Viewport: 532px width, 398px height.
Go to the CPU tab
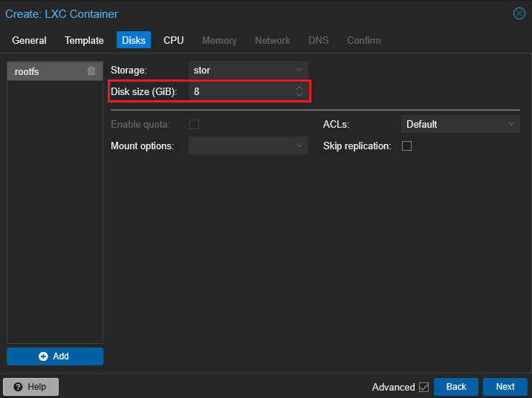pos(173,40)
